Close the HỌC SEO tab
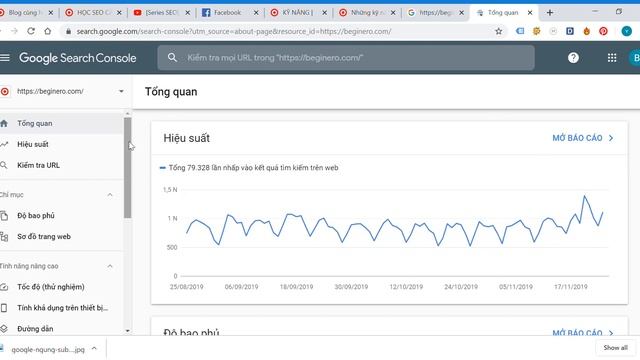The width and height of the screenshot is (640, 360). tap(119, 13)
